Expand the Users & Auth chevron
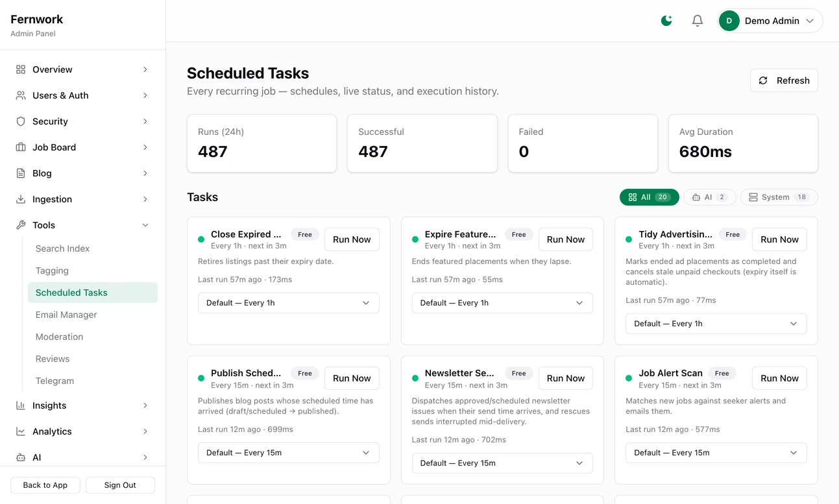This screenshot has height=504, width=839. coord(145,95)
